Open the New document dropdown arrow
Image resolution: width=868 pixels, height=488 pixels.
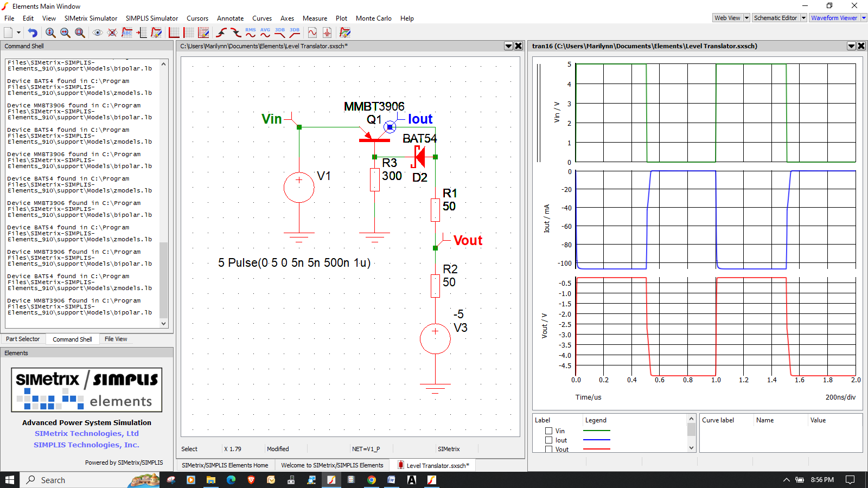(18, 33)
